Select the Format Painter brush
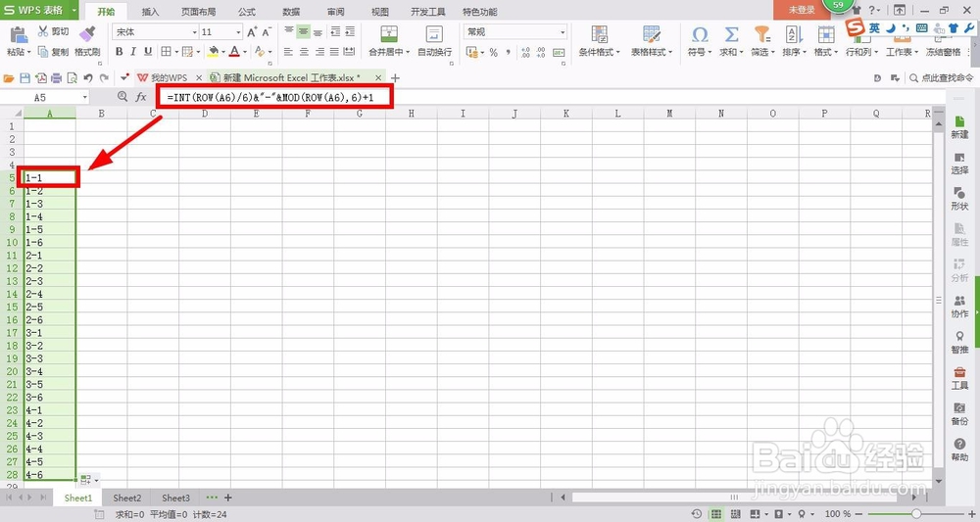The width and height of the screenshot is (980, 522). pos(87,33)
